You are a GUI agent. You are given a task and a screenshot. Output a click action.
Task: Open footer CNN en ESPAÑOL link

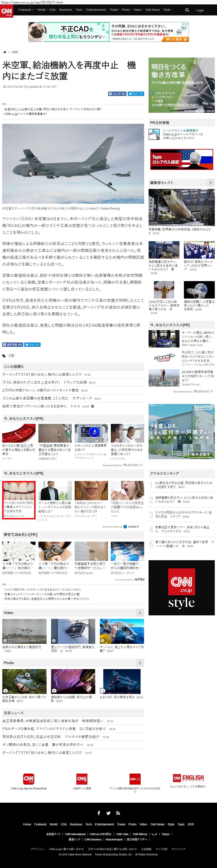tap(101, 834)
